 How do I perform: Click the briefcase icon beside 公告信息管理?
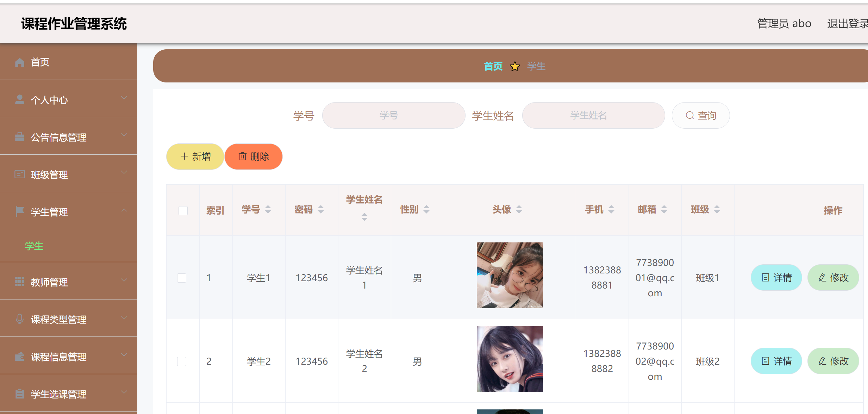click(x=20, y=137)
